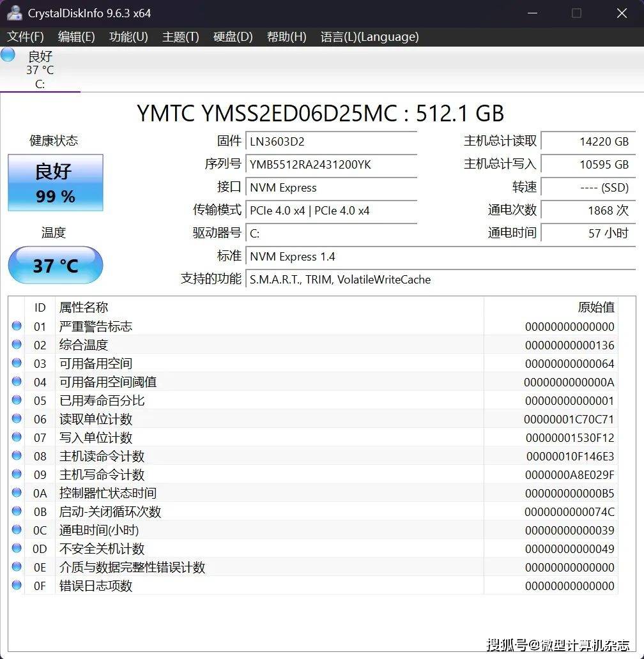This screenshot has width=644, height=659.
Task: Select the 综合温度 attribute row
Action: pos(313,345)
